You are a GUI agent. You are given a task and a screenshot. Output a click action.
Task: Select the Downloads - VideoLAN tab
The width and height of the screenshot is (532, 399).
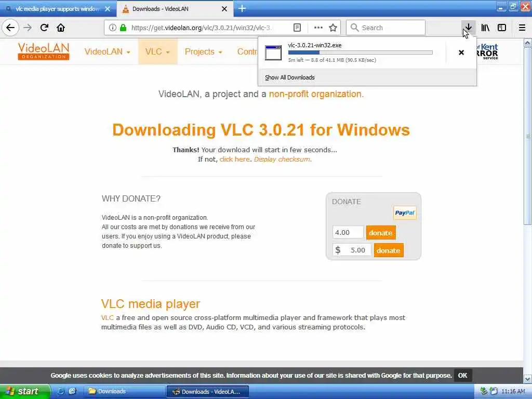[175, 9]
